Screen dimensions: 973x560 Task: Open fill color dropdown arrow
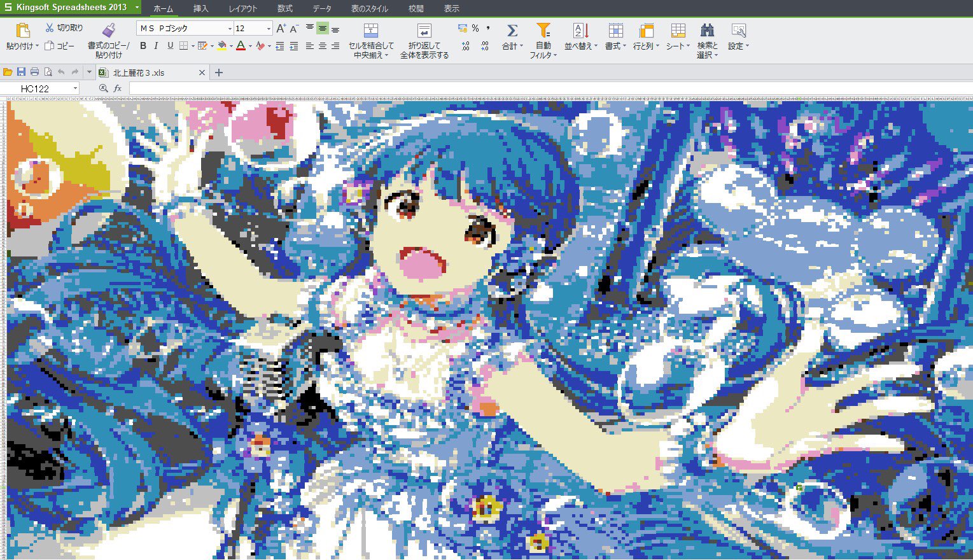(x=231, y=46)
